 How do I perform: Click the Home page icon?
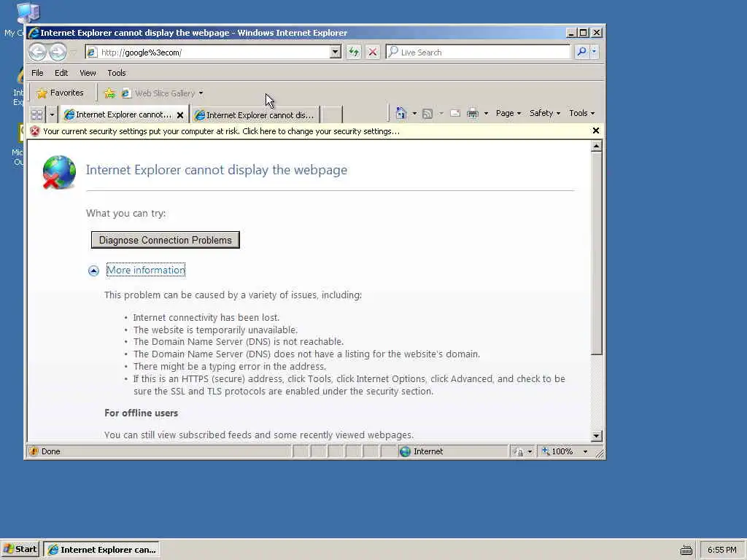(x=401, y=113)
